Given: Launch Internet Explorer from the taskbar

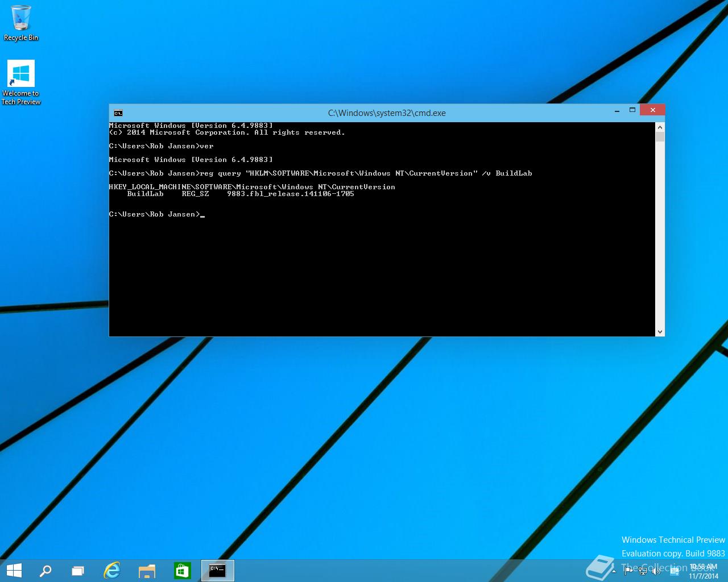Looking at the screenshot, I should (112, 571).
